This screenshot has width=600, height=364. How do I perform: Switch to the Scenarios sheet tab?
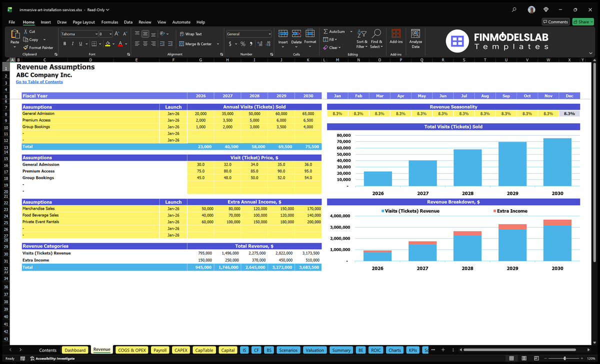(x=288, y=350)
